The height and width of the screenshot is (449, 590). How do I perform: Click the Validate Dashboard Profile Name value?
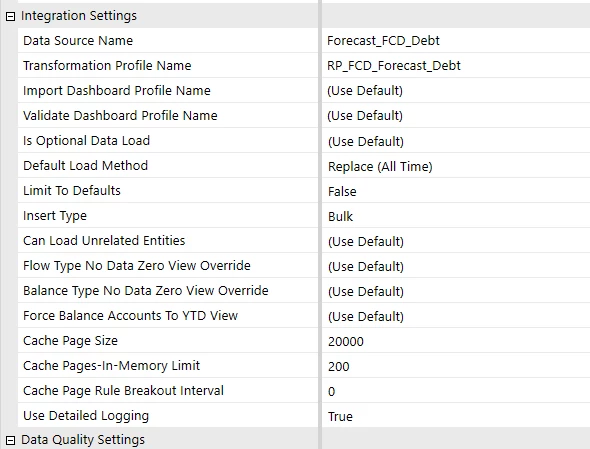point(456,116)
